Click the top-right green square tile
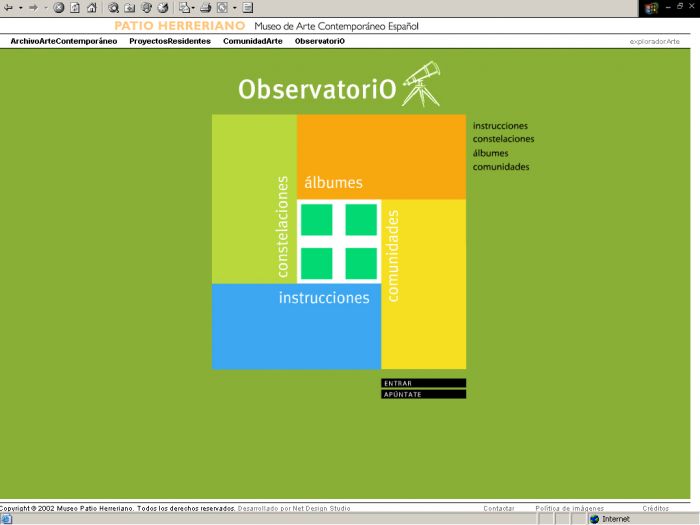The height and width of the screenshot is (525, 700). (x=361, y=220)
